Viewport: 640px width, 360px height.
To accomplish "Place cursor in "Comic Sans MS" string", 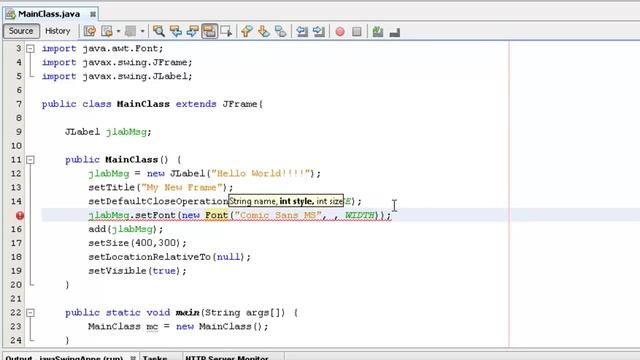I will pos(278,215).
